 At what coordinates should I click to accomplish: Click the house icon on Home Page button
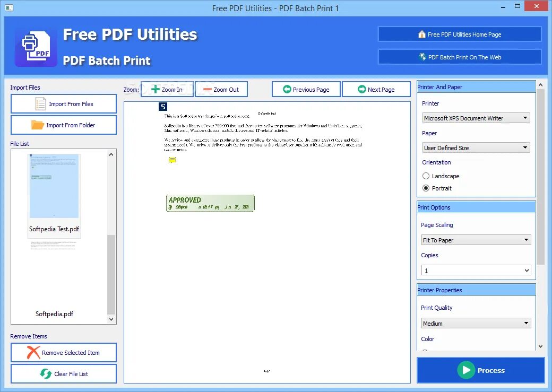click(x=422, y=34)
